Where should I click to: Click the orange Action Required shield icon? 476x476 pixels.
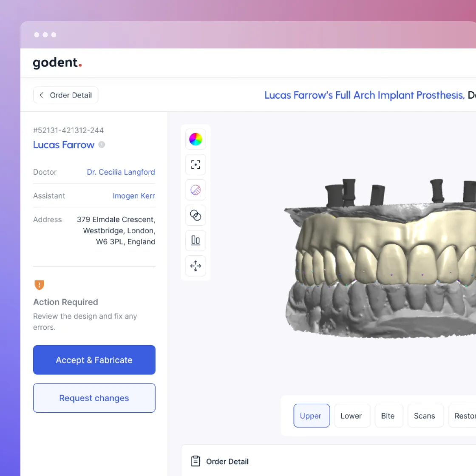click(39, 285)
